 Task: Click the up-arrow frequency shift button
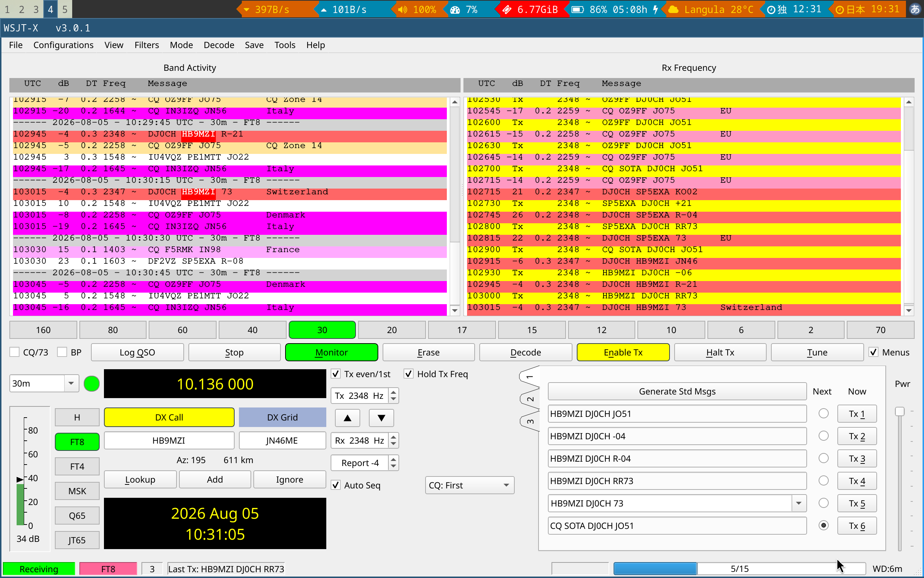(347, 418)
